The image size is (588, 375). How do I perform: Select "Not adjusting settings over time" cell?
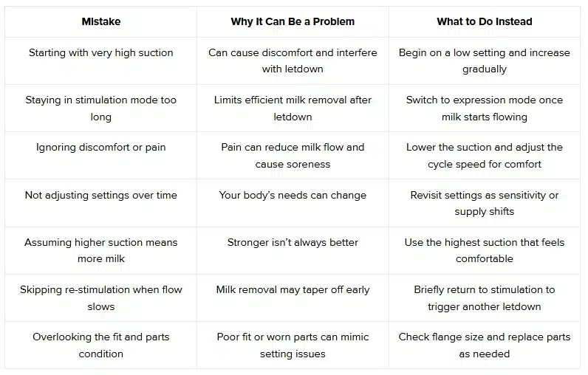tap(100, 195)
